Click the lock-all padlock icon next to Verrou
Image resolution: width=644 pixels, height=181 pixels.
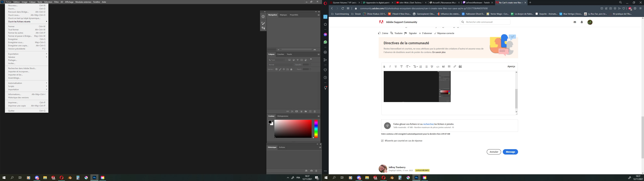(291, 69)
